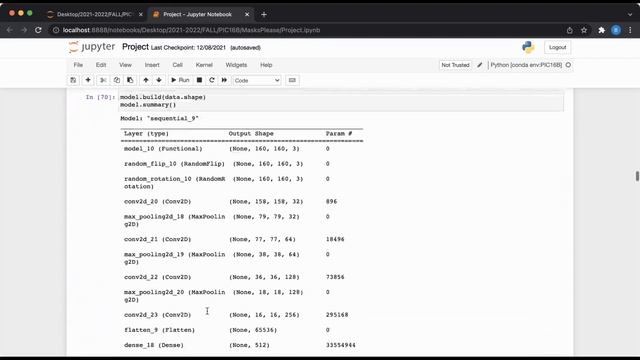The width and height of the screenshot is (640, 360).
Task: Click the In [70] cell prompt
Action: [100, 97]
